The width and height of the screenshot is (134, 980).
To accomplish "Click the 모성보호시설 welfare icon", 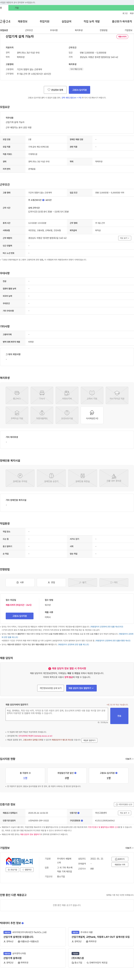I will pos(67,415).
